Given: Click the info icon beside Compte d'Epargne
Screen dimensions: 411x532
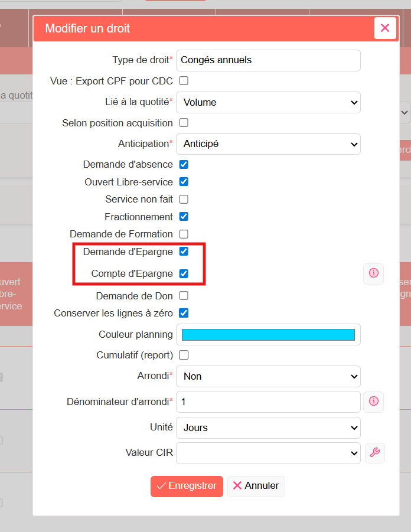Looking at the screenshot, I should coord(373,273).
